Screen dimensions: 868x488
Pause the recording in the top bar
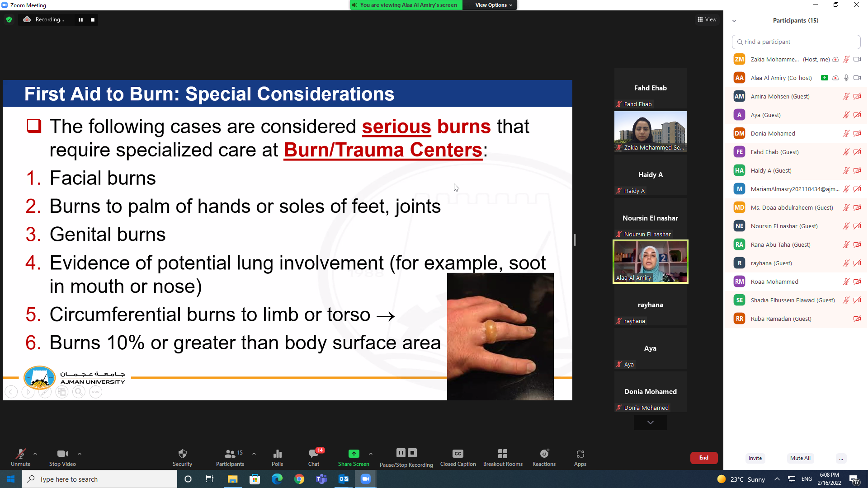click(x=80, y=19)
